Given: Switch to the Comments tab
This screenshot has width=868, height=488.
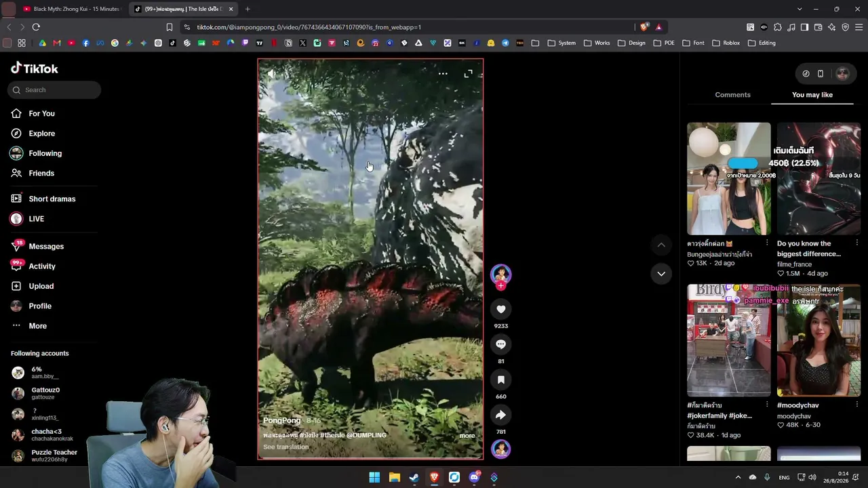Looking at the screenshot, I should tap(732, 95).
